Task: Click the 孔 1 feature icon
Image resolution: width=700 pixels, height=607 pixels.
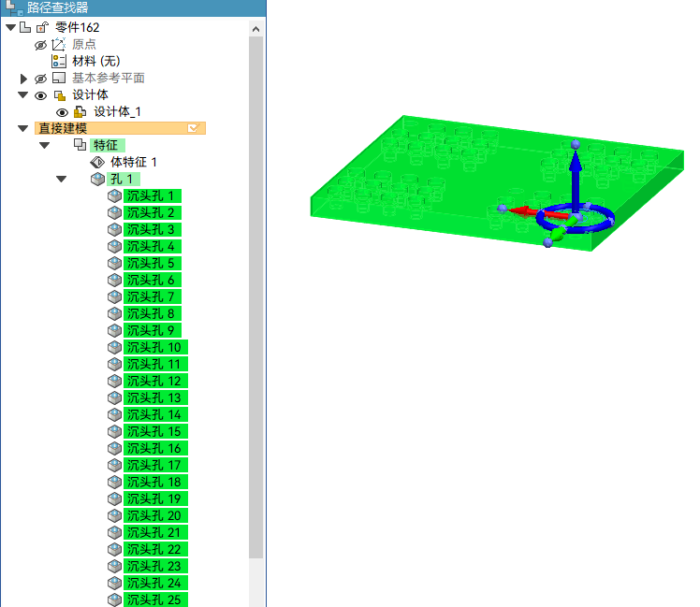Action: click(97, 180)
